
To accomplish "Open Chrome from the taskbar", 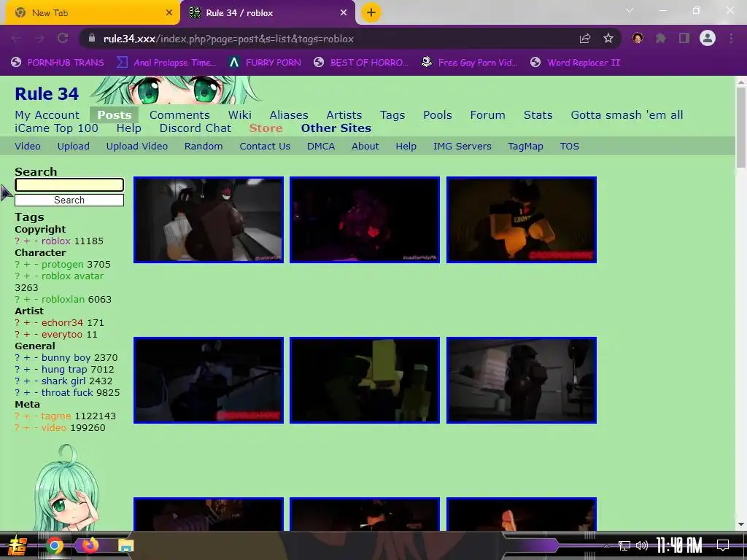I will tap(54, 545).
